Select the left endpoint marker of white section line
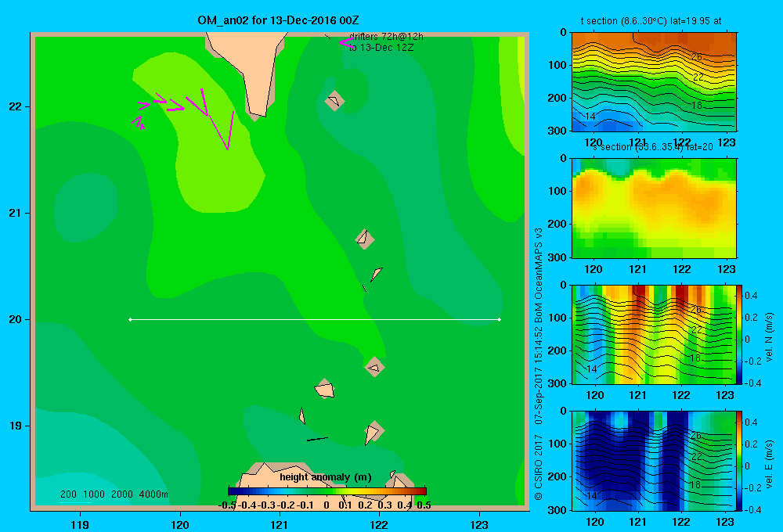The image size is (783, 532). click(x=130, y=319)
